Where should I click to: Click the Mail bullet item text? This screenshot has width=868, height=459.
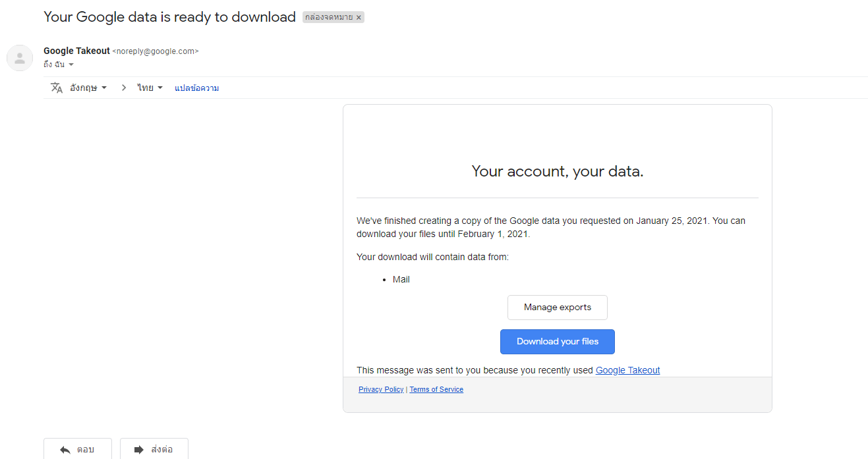(x=401, y=279)
